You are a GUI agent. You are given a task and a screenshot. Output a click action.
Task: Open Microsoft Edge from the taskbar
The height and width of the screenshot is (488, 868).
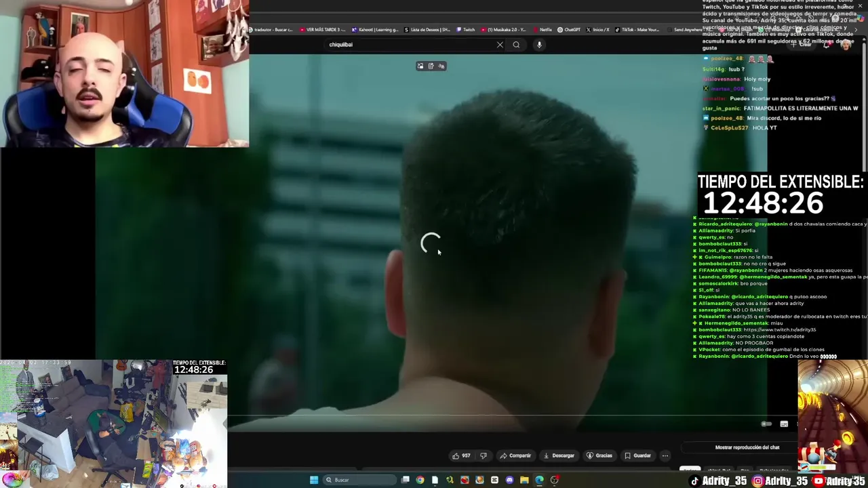click(x=539, y=480)
